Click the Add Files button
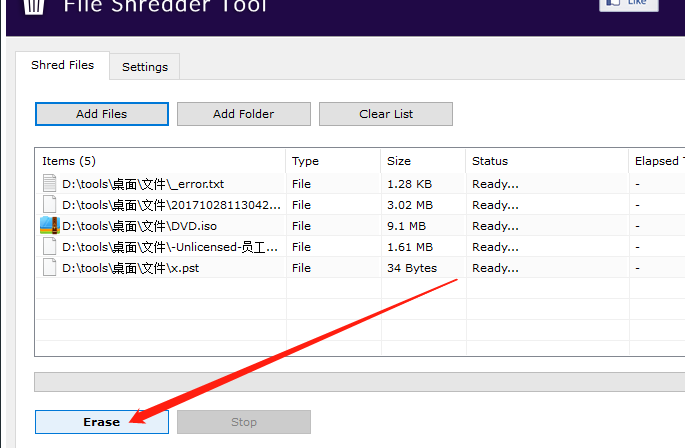 [102, 114]
